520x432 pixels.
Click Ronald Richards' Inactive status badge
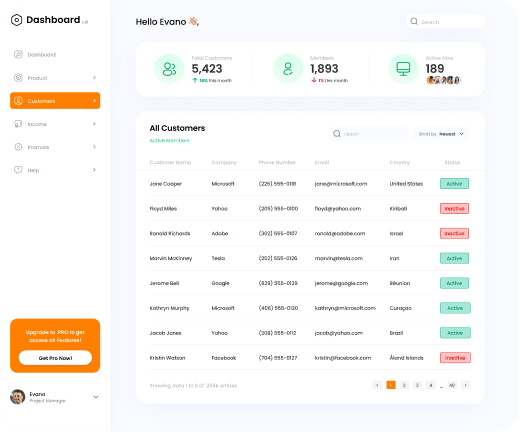pos(454,233)
